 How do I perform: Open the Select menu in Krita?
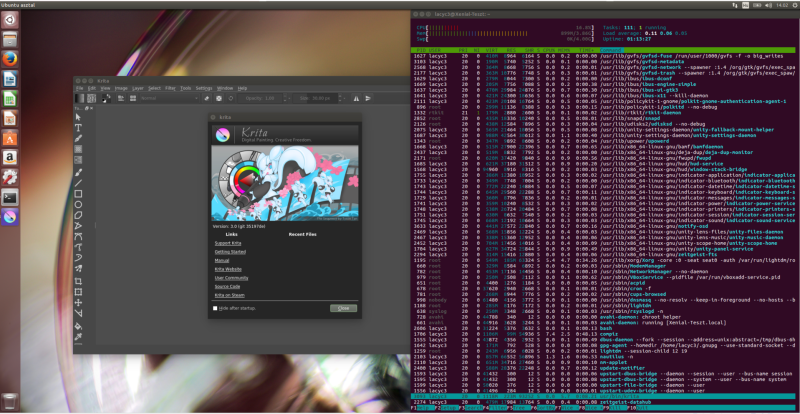(154, 88)
